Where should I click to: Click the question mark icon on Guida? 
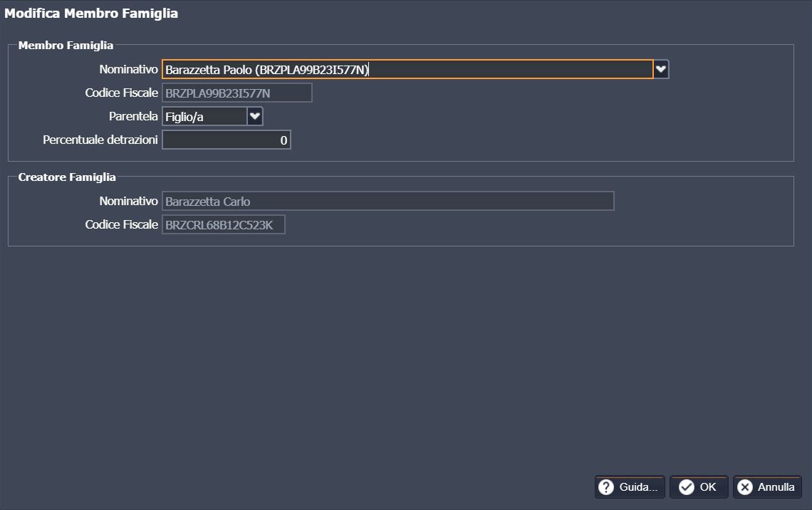coord(606,487)
